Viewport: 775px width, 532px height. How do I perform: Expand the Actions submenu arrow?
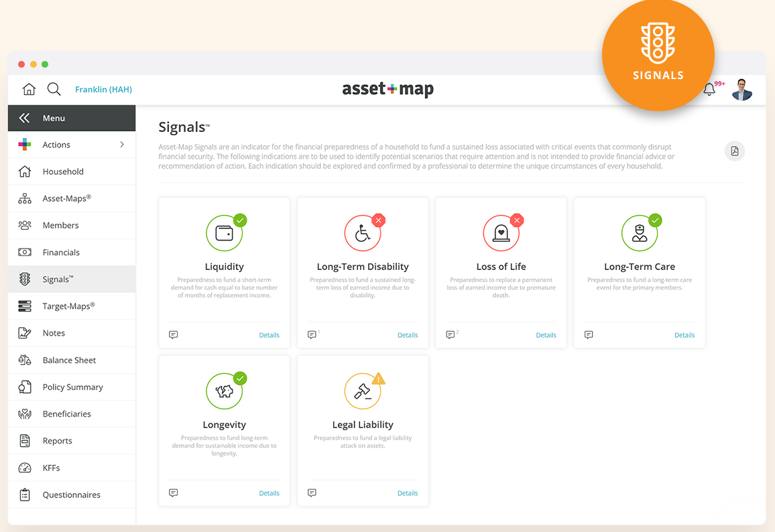122,145
